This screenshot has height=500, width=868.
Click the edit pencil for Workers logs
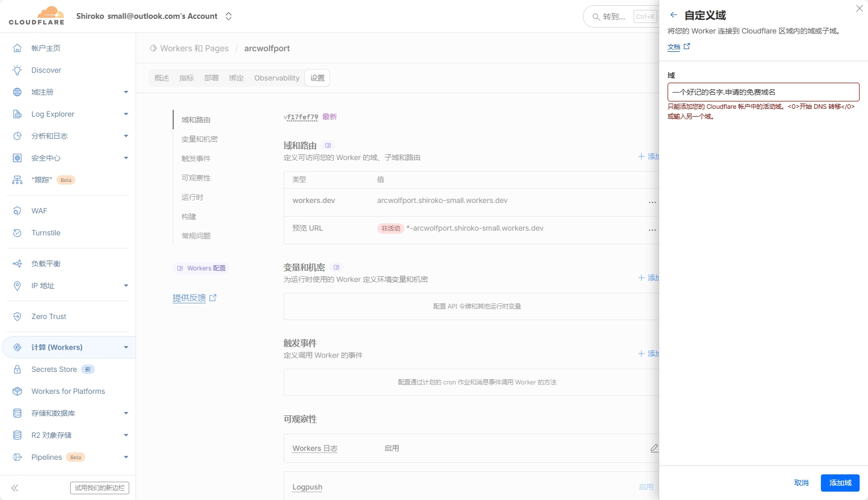tap(654, 448)
